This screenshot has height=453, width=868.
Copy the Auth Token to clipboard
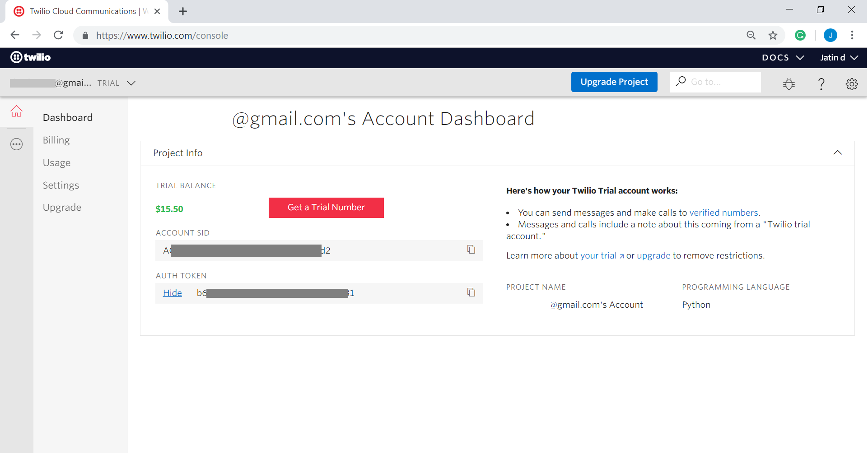pos(471,292)
